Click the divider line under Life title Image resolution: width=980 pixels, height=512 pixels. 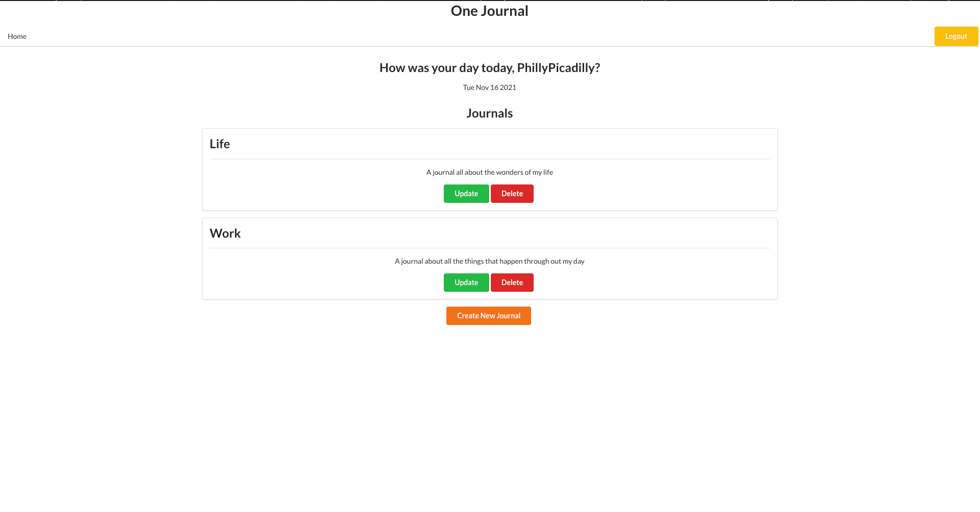(x=489, y=159)
